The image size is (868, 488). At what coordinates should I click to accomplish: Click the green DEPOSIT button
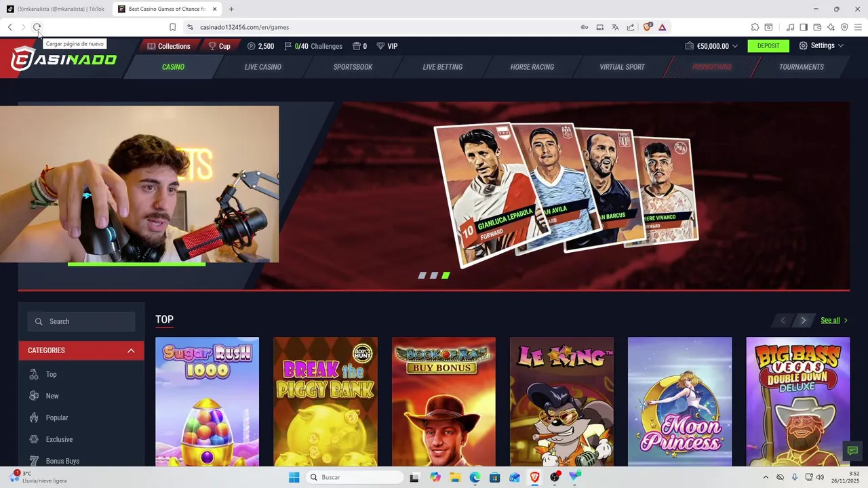[x=768, y=46]
